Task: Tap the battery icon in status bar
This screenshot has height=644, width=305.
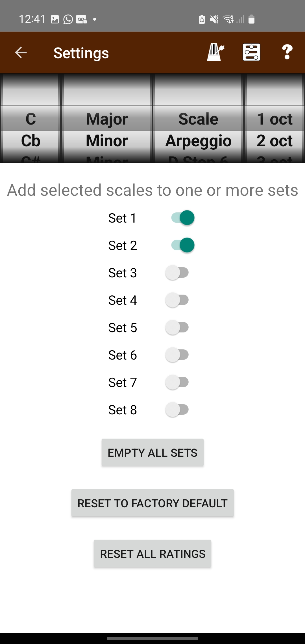Action: pyautogui.click(x=251, y=19)
